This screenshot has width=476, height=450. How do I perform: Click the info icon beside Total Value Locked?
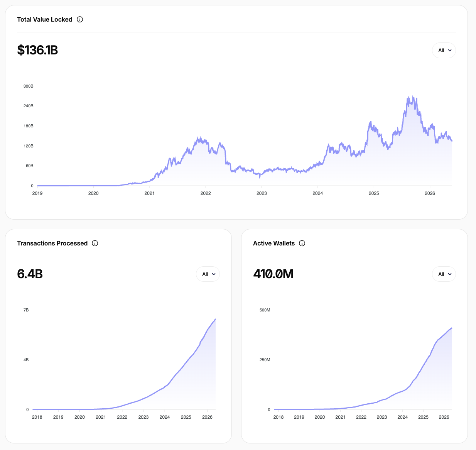80,19
